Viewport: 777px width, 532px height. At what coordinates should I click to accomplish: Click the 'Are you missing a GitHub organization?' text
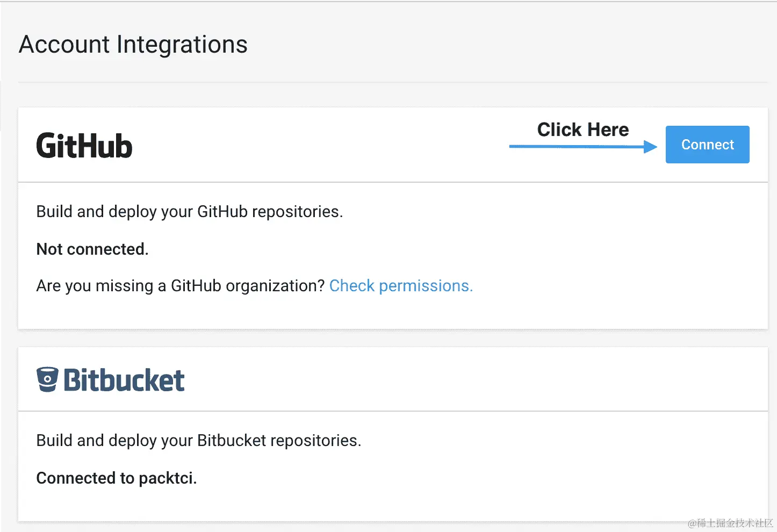pyautogui.click(x=181, y=286)
